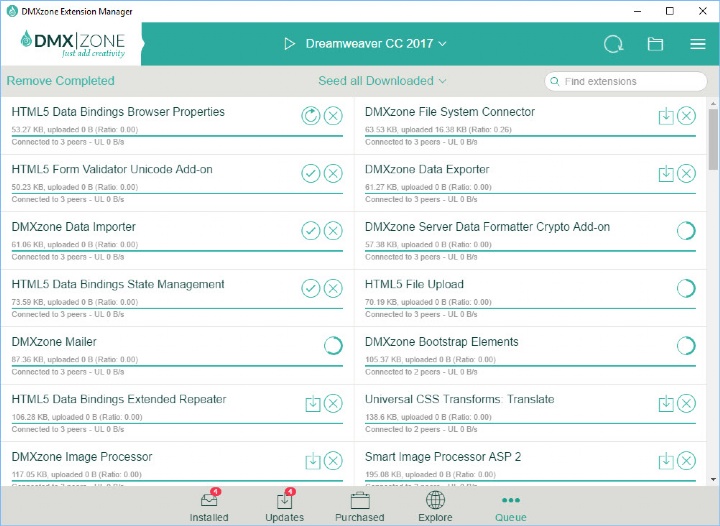720x526 pixels.
Task: Click install icon for DMXzone Image Processor
Action: (x=313, y=461)
